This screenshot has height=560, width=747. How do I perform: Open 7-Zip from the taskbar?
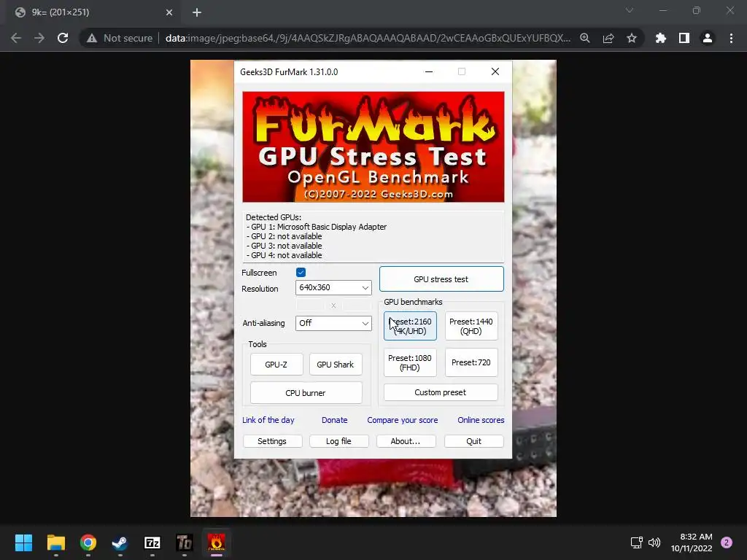(x=152, y=542)
